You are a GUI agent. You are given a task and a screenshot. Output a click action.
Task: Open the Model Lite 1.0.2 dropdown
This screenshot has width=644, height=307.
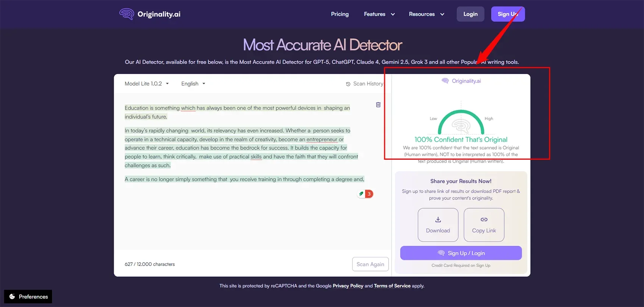(x=147, y=84)
